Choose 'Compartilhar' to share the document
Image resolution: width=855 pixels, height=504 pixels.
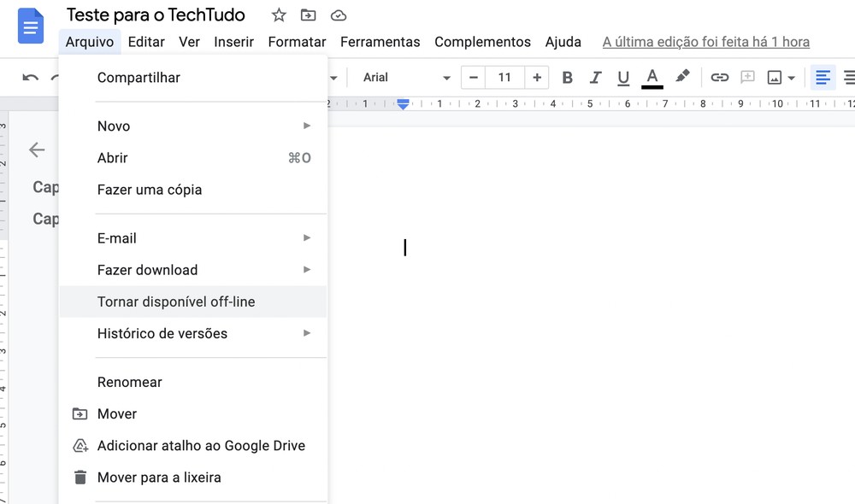pyautogui.click(x=139, y=77)
